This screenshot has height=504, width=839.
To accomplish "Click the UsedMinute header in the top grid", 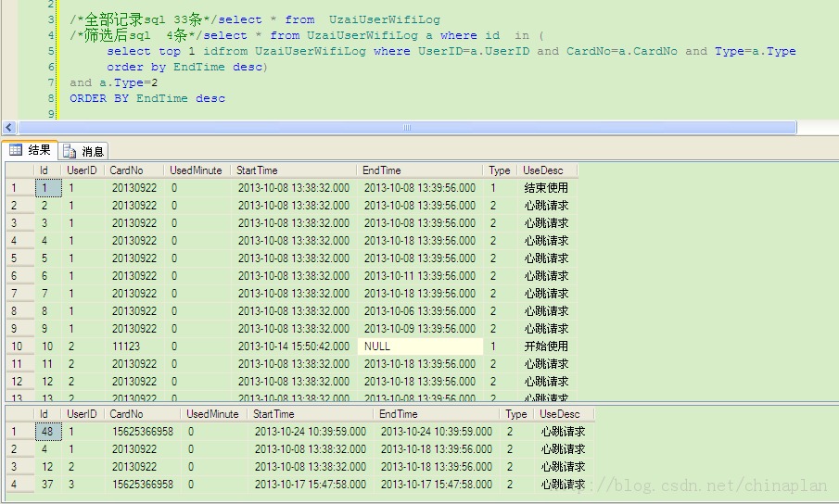I will [x=196, y=170].
